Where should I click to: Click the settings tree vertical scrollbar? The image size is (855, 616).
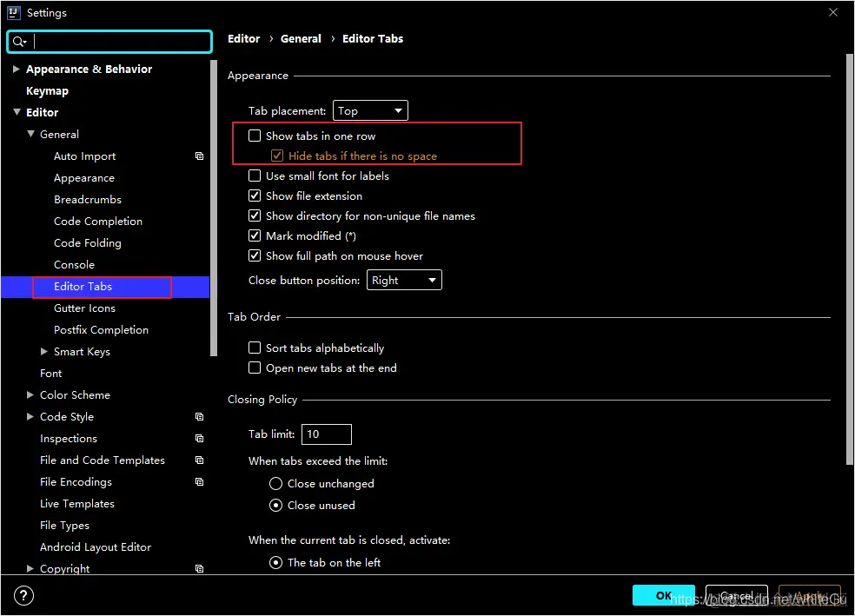click(x=214, y=207)
